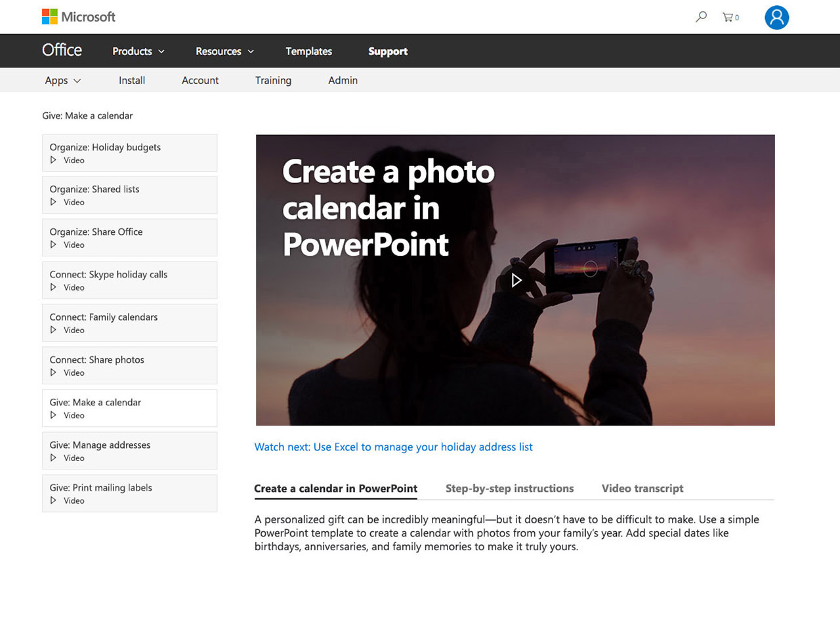
Task: Click play icon under Holiday budgets
Action: click(x=54, y=160)
